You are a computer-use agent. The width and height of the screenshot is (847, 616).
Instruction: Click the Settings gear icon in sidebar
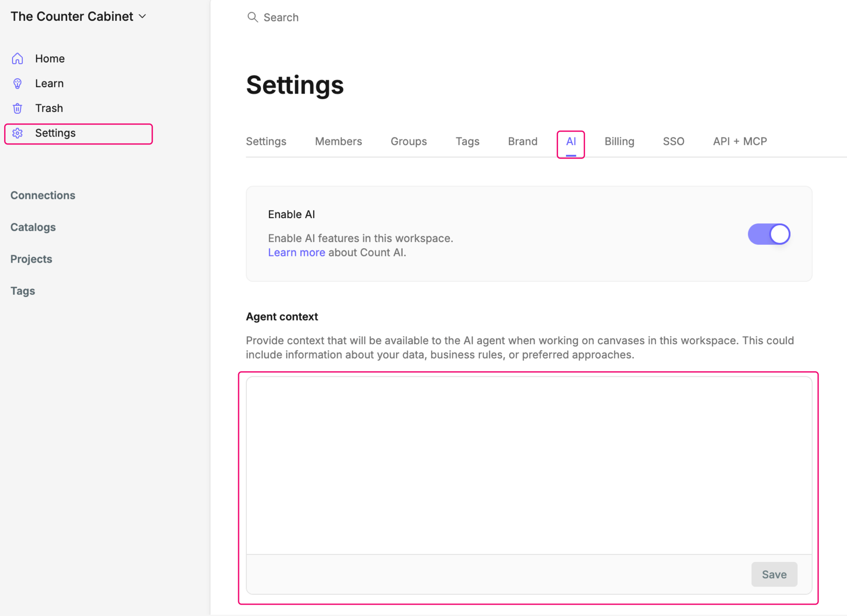point(17,133)
